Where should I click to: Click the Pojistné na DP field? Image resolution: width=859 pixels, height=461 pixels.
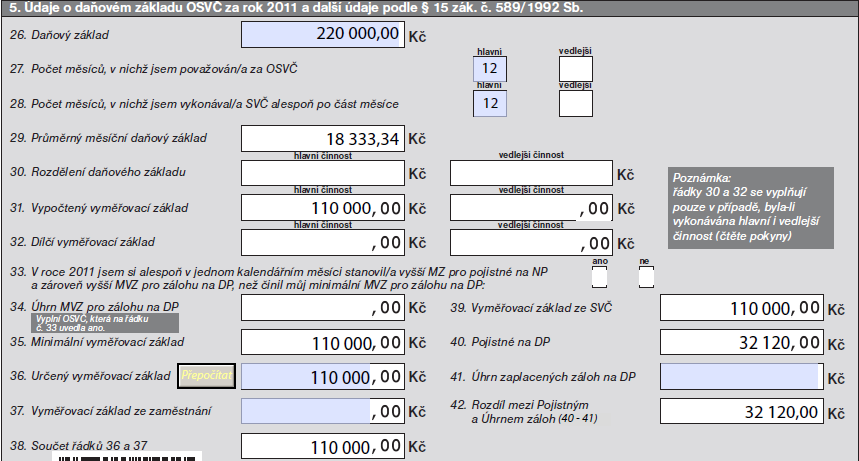pos(741,343)
